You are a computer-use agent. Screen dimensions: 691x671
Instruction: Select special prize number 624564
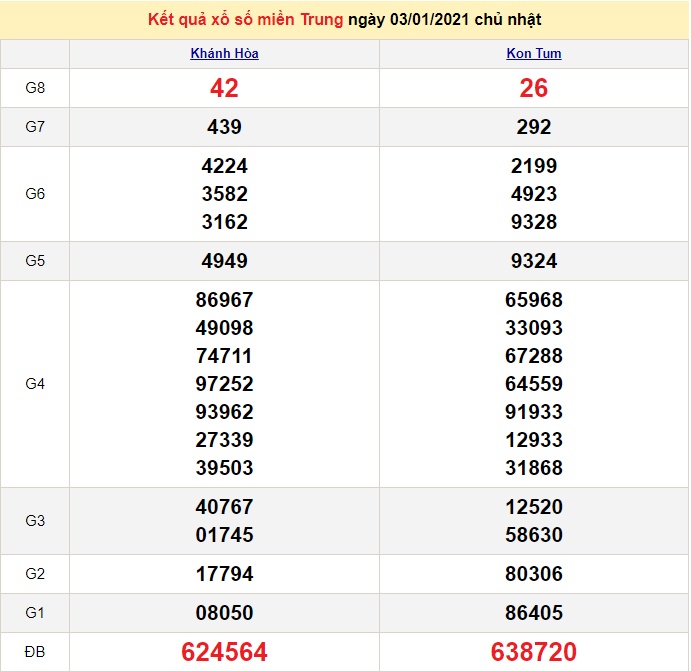click(224, 653)
